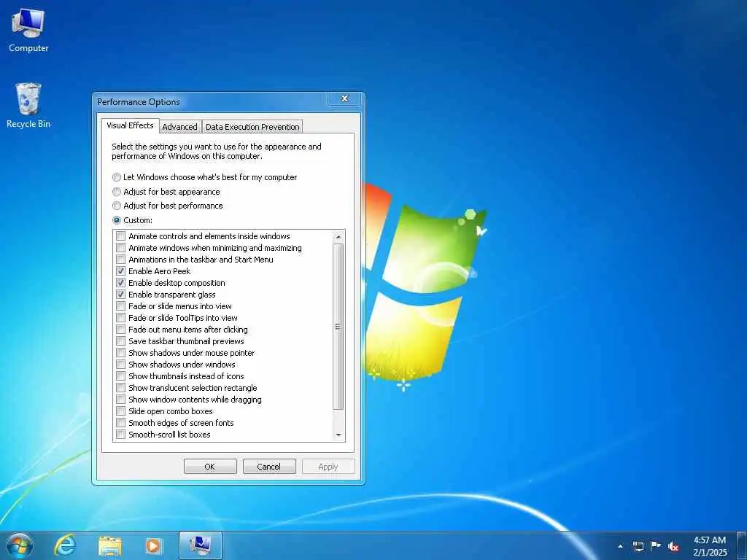Open Windows Explorer folder icon in taskbar
Viewport: 747px width, 560px height.
(x=110, y=545)
